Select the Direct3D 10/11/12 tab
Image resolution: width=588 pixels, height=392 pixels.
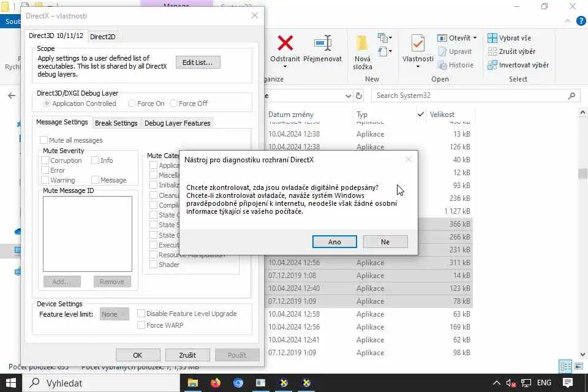coord(56,36)
